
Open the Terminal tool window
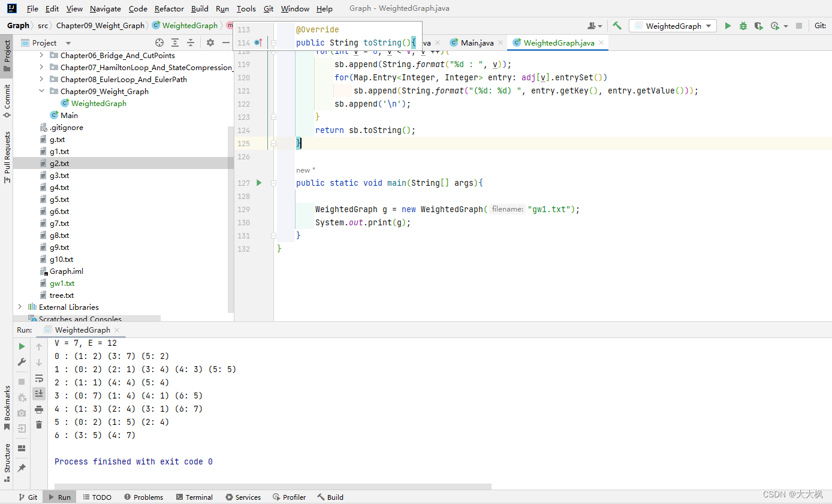tap(194, 497)
